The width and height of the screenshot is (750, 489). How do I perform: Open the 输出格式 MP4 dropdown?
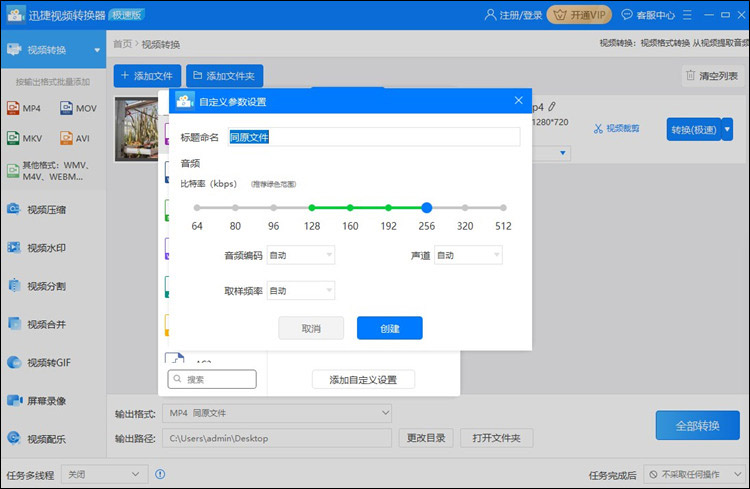(277, 413)
